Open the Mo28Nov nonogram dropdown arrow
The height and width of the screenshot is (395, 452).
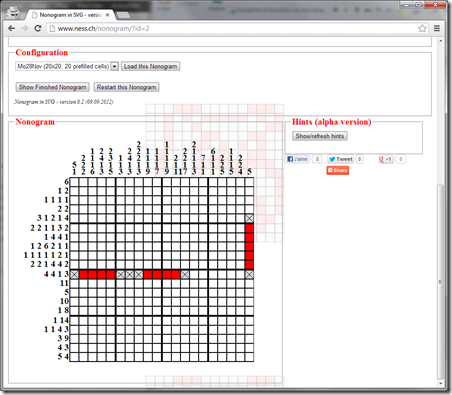click(114, 66)
